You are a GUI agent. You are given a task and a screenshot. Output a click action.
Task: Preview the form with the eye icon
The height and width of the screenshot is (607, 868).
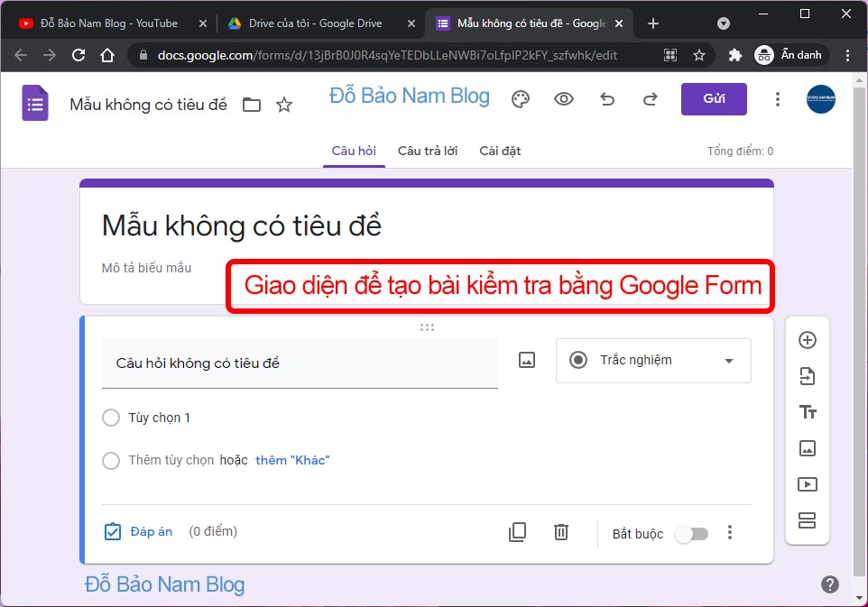[x=564, y=99]
